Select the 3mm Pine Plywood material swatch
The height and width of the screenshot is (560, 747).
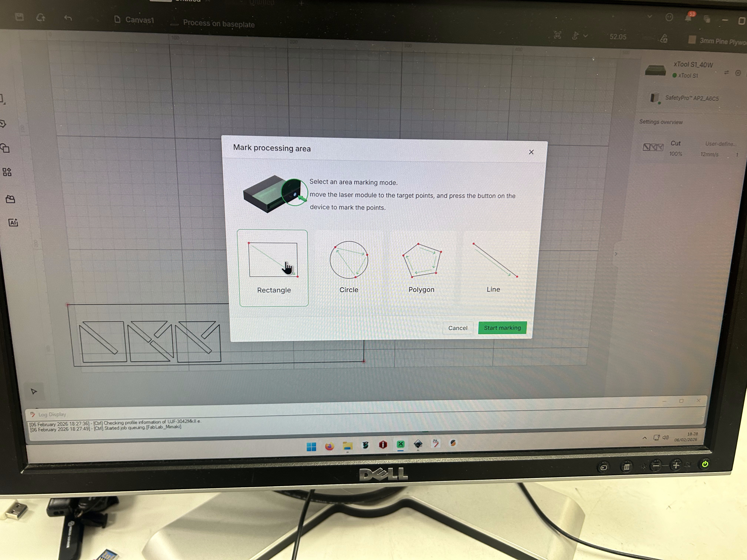click(692, 40)
